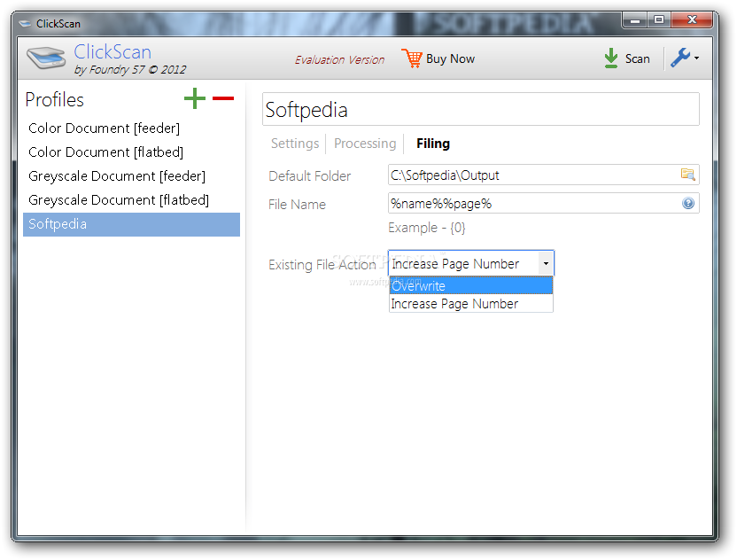Viewport: 737px width, 560px height.
Task: Click the green Scan download arrow icon
Action: pyautogui.click(x=610, y=58)
